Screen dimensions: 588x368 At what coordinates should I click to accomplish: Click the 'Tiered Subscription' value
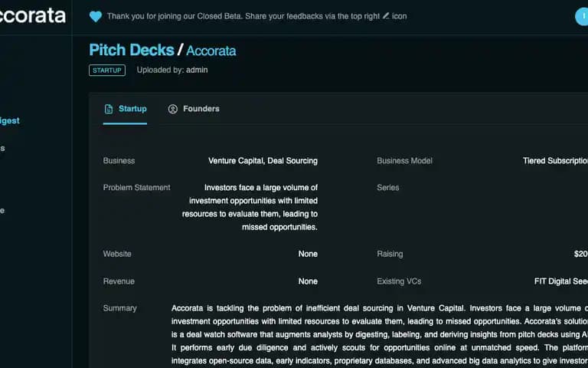555,161
